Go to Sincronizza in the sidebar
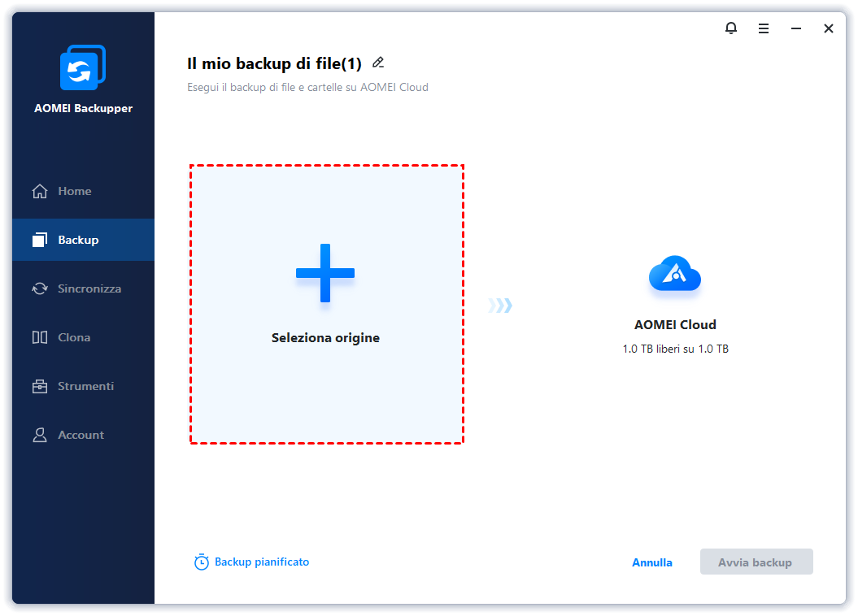This screenshot has width=858, height=616. tap(83, 288)
